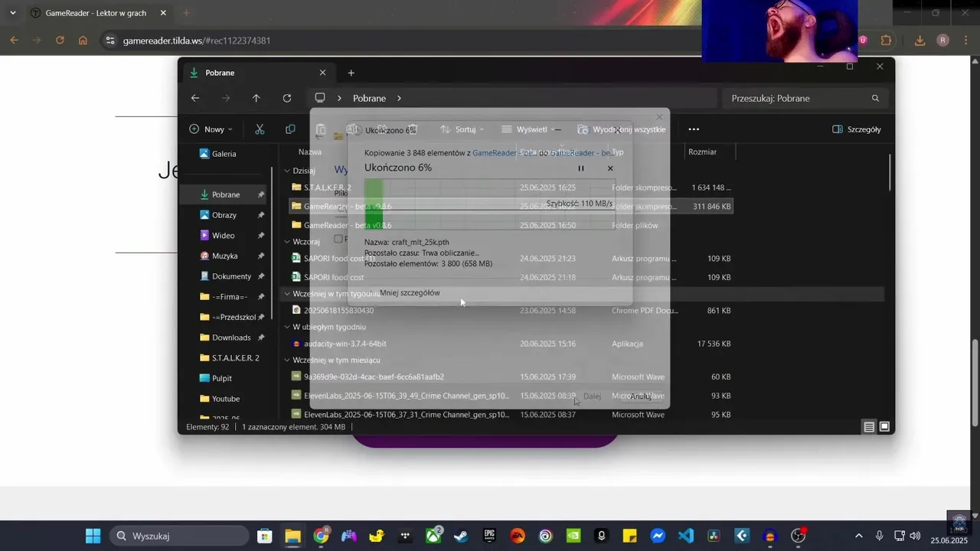
Task: Open Chrome extensions puzzle icon
Action: point(887,40)
